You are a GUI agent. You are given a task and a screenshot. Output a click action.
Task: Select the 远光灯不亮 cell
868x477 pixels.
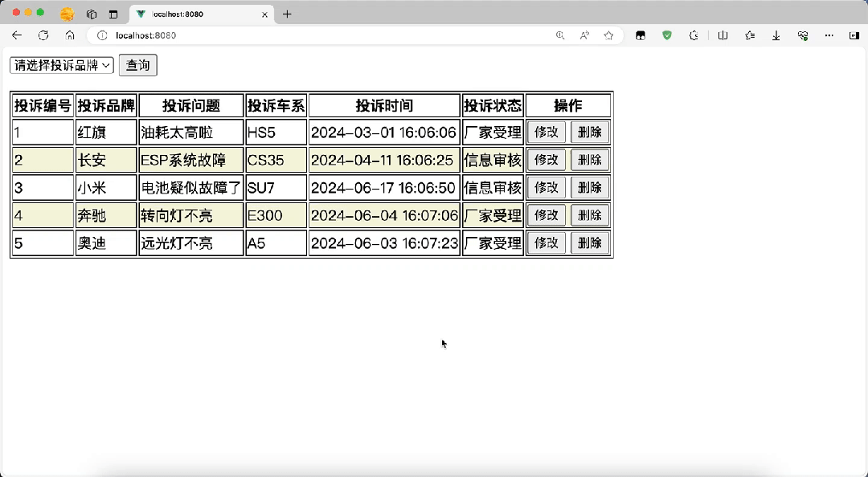coord(191,243)
